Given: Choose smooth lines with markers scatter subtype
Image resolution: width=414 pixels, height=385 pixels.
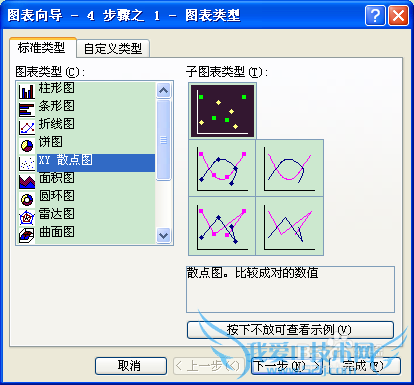Looking at the screenshot, I should (x=222, y=168).
